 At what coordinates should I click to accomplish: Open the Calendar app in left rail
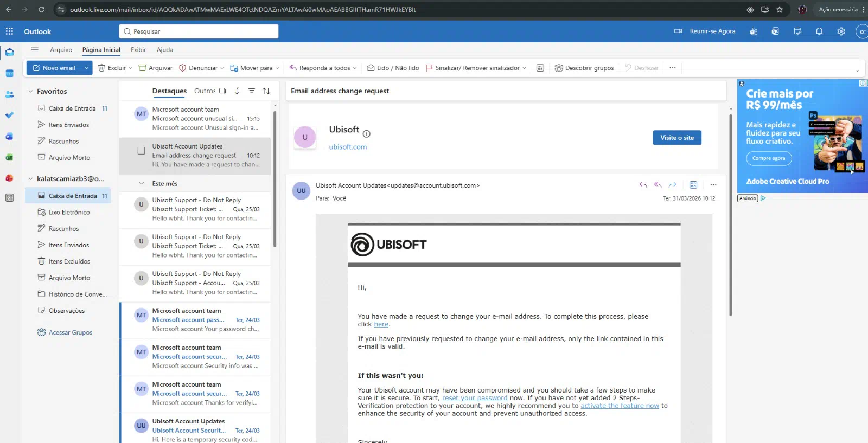[x=9, y=73]
